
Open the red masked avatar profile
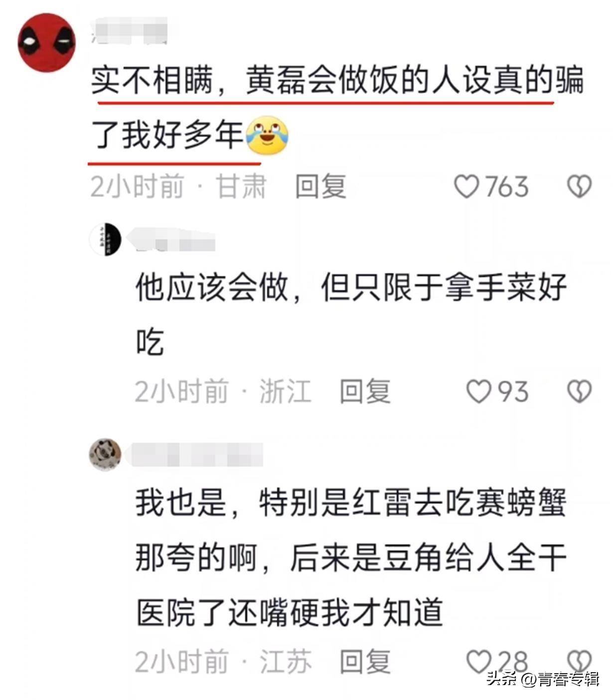[x=47, y=43]
